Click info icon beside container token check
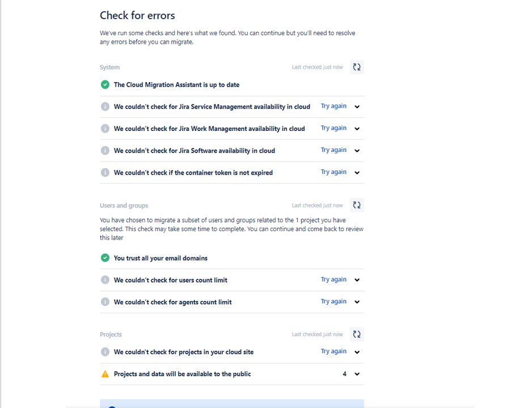The width and height of the screenshot is (532, 408). point(105,172)
